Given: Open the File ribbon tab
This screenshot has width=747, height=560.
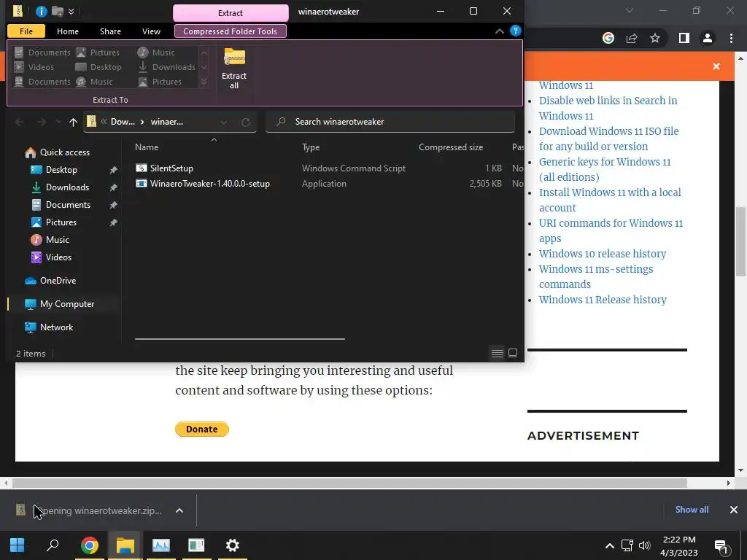Looking at the screenshot, I should tap(26, 31).
